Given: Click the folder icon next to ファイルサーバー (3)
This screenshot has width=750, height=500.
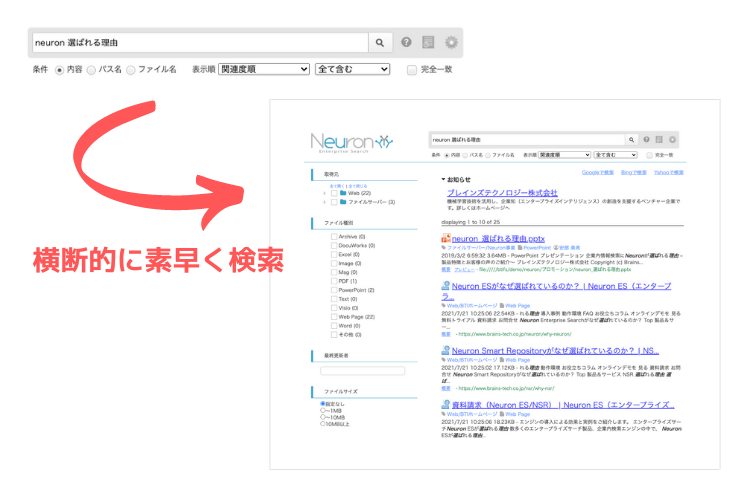Looking at the screenshot, I should click(x=343, y=202).
